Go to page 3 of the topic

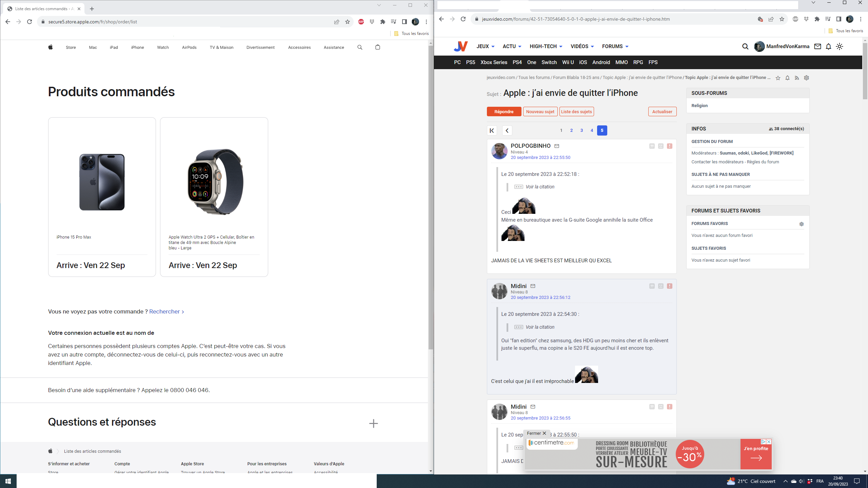(x=581, y=130)
